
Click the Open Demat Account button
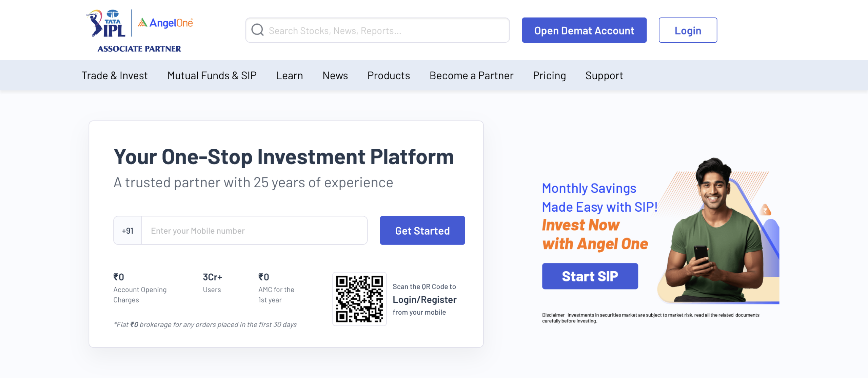(x=584, y=30)
